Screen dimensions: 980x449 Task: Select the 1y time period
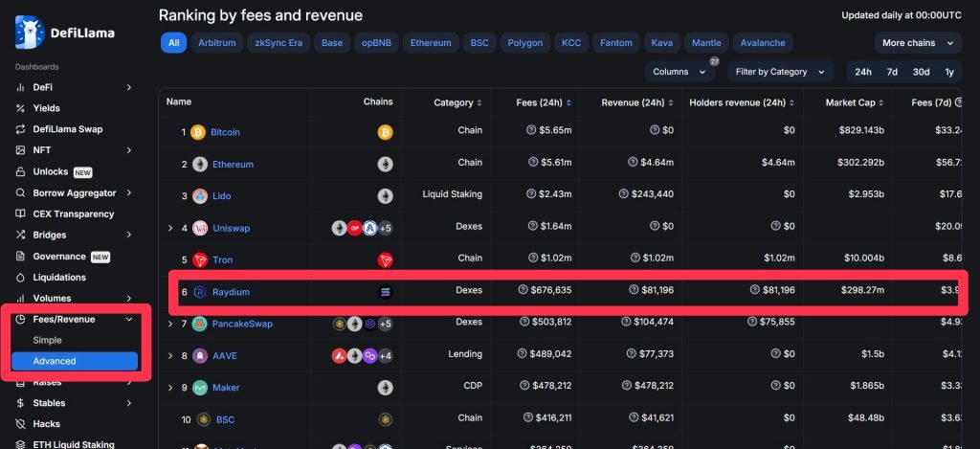coord(948,72)
